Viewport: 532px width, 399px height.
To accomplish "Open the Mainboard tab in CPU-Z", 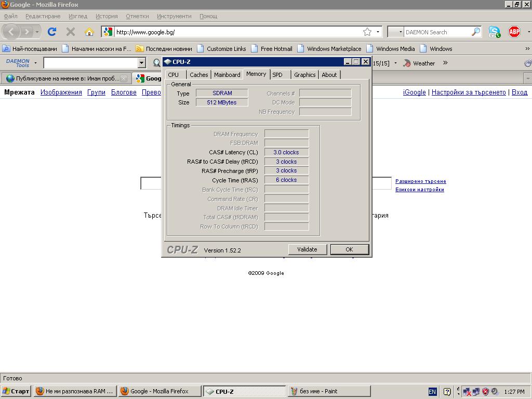I will [x=227, y=75].
